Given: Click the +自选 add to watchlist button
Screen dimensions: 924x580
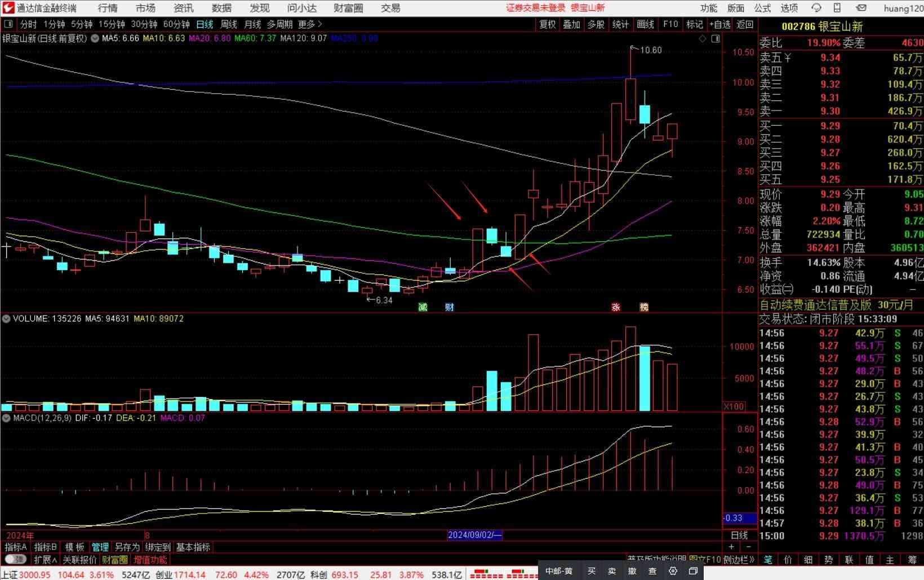Looking at the screenshot, I should click(719, 24).
